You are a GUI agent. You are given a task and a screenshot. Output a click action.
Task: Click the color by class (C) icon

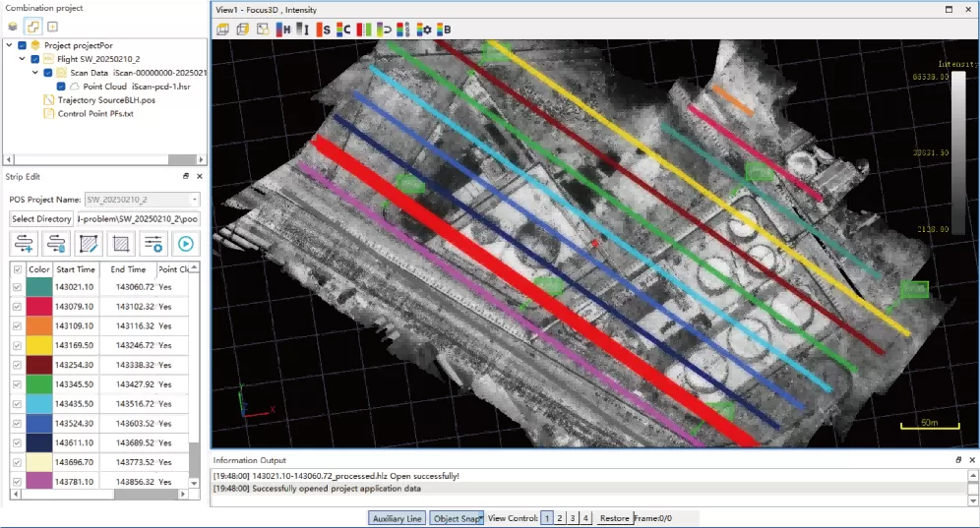coord(343,29)
